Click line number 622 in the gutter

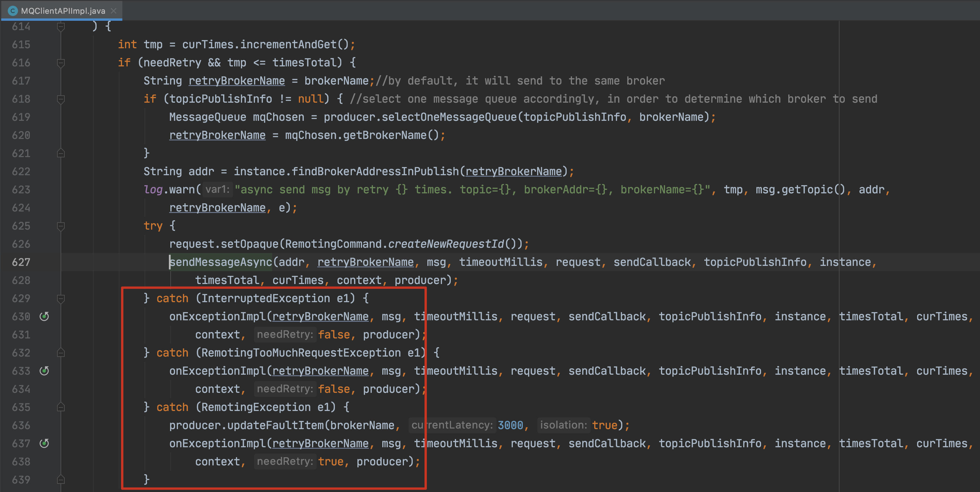21,171
